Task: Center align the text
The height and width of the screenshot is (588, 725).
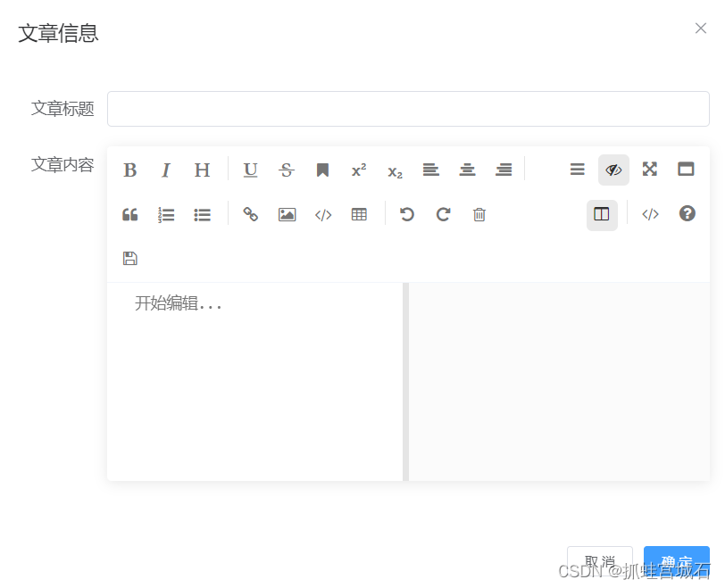Action: coord(467,170)
